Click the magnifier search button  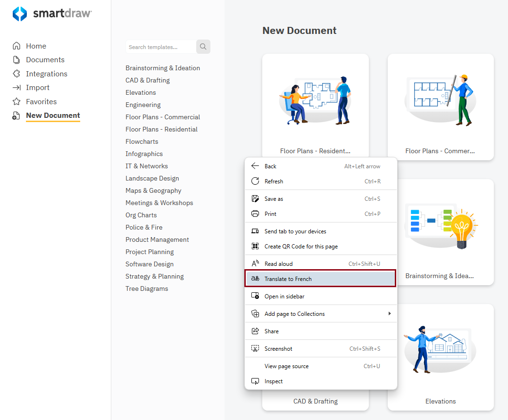point(203,47)
